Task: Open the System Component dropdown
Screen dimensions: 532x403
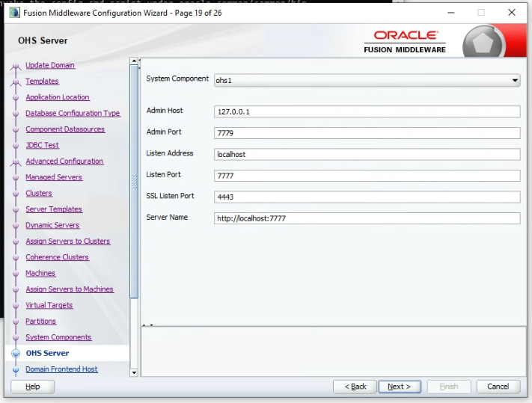Action: point(367,80)
